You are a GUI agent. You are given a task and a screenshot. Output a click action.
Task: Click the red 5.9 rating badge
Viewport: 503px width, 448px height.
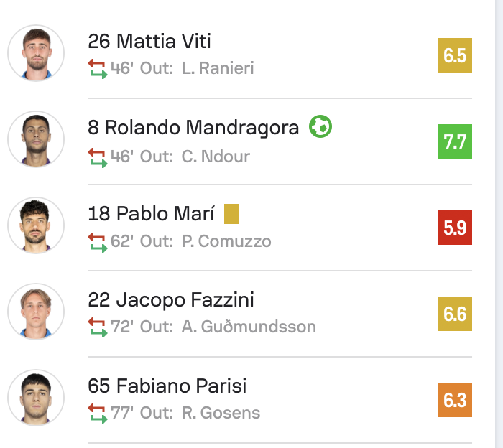(x=455, y=228)
